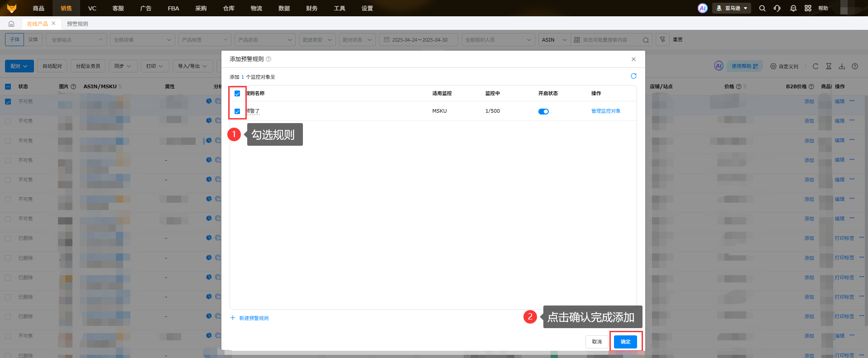Image resolution: width=868 pixels, height=358 pixels.
Task: Open the ASIN search type dropdown
Action: [554, 40]
